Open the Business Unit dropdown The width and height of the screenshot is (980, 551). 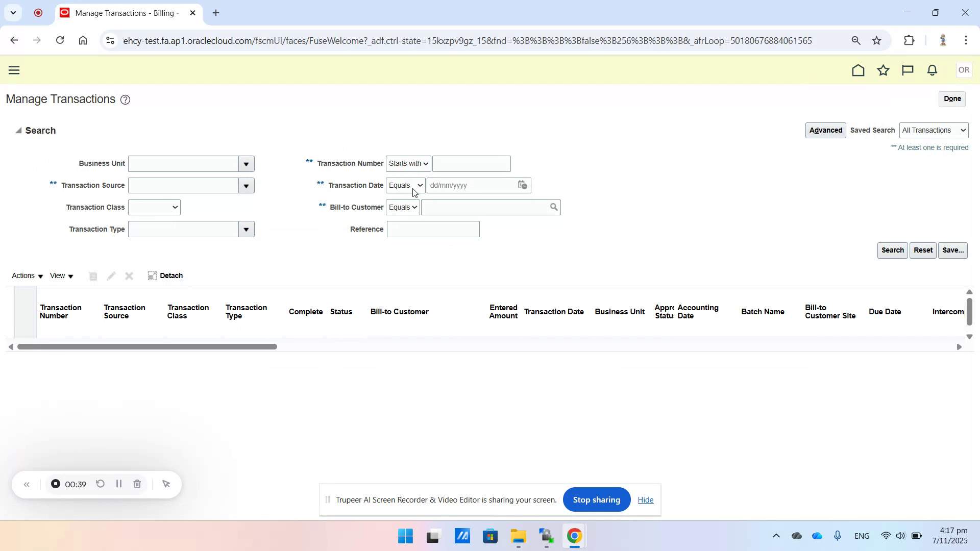click(x=246, y=163)
